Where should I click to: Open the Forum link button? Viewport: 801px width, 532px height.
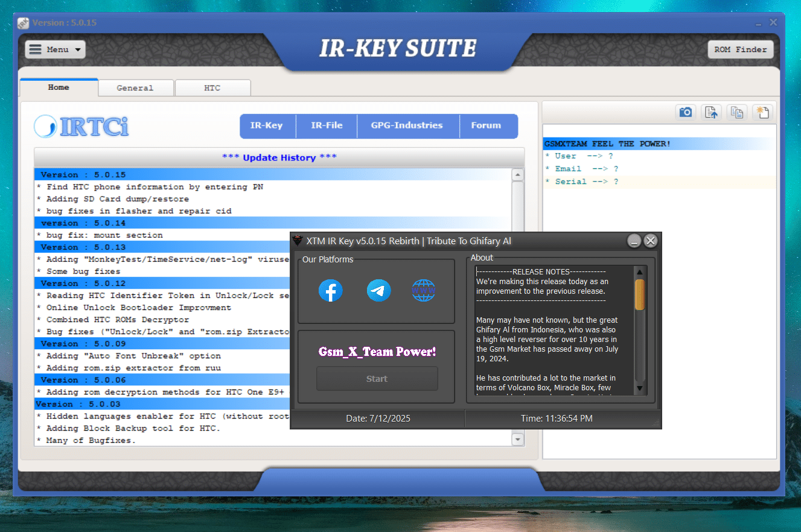click(x=486, y=126)
